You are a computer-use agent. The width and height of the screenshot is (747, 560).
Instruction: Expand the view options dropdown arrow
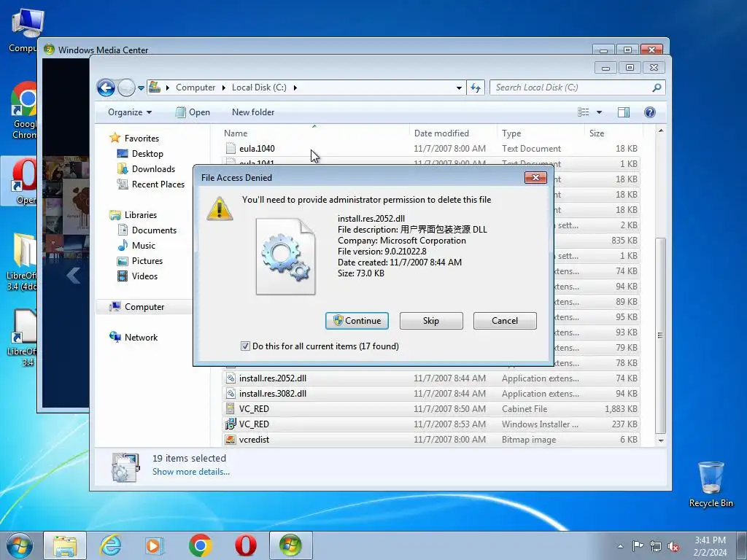(x=600, y=112)
